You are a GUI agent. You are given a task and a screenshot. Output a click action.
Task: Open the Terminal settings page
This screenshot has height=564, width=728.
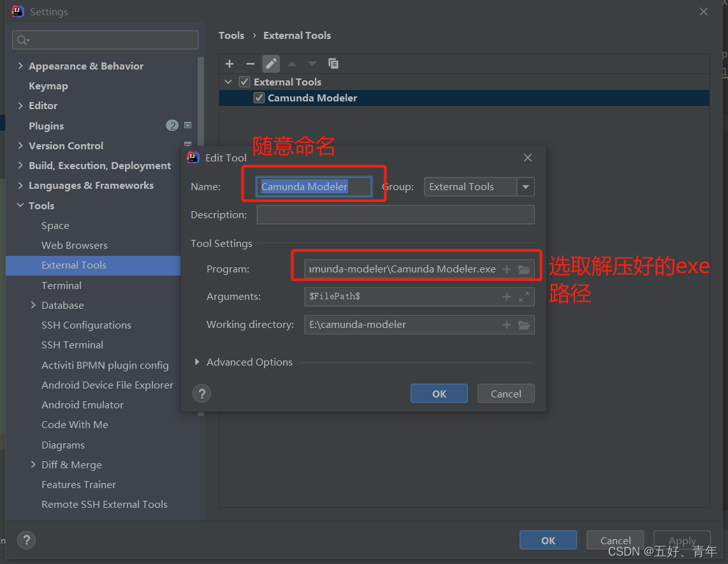(x=61, y=286)
